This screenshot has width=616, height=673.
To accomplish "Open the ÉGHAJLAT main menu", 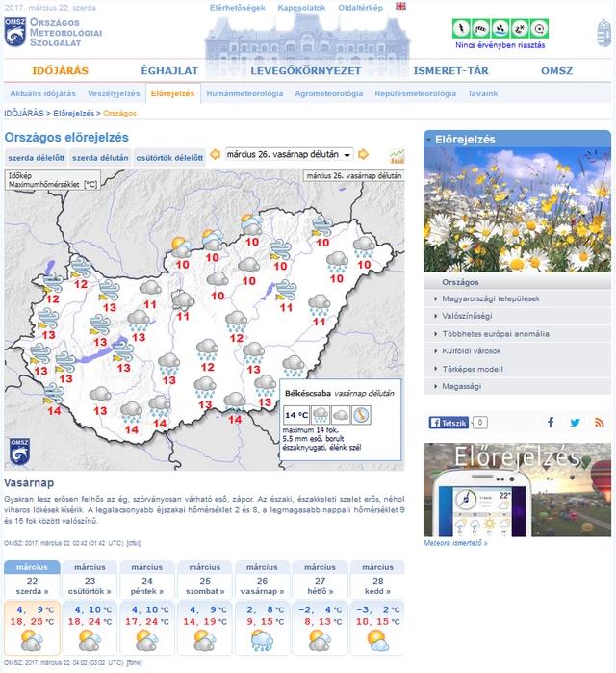I will [x=169, y=71].
